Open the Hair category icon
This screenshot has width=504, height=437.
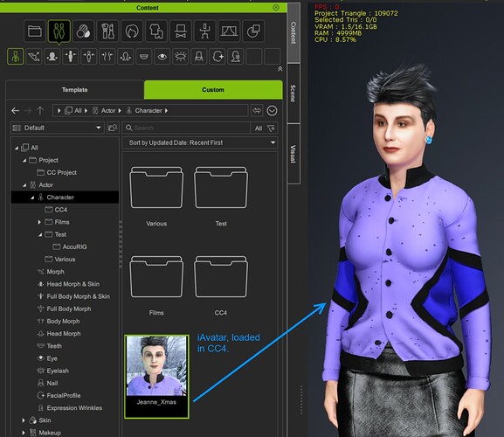pyautogui.click(x=132, y=31)
